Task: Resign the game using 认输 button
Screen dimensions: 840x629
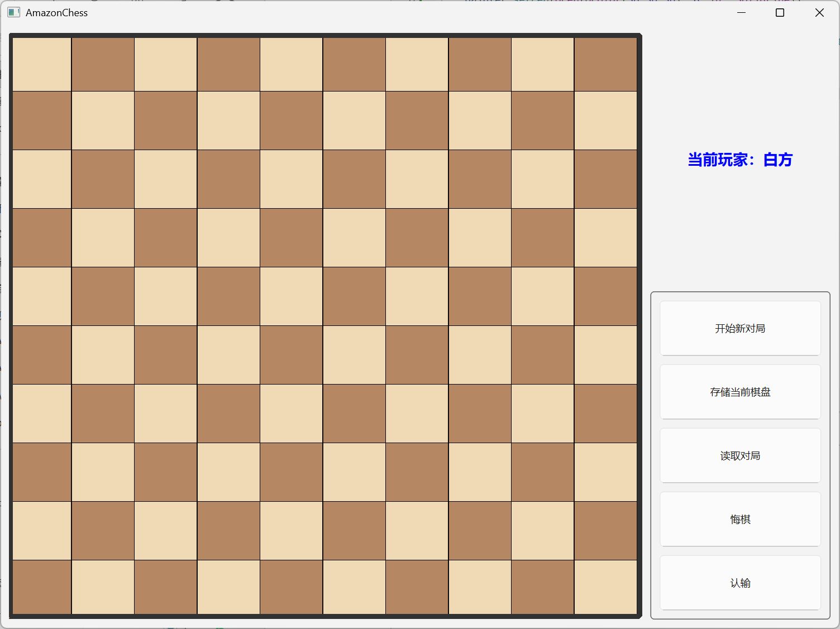Action: 740,583
